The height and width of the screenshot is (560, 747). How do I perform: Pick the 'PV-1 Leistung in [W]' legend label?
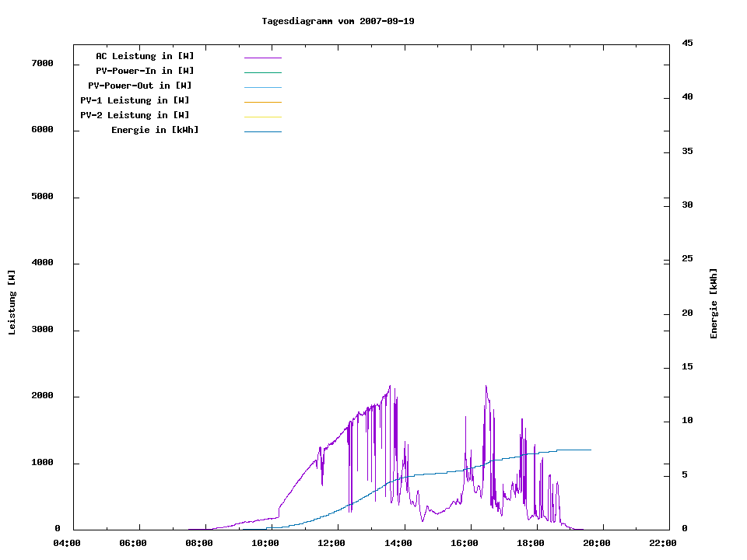click(x=135, y=100)
